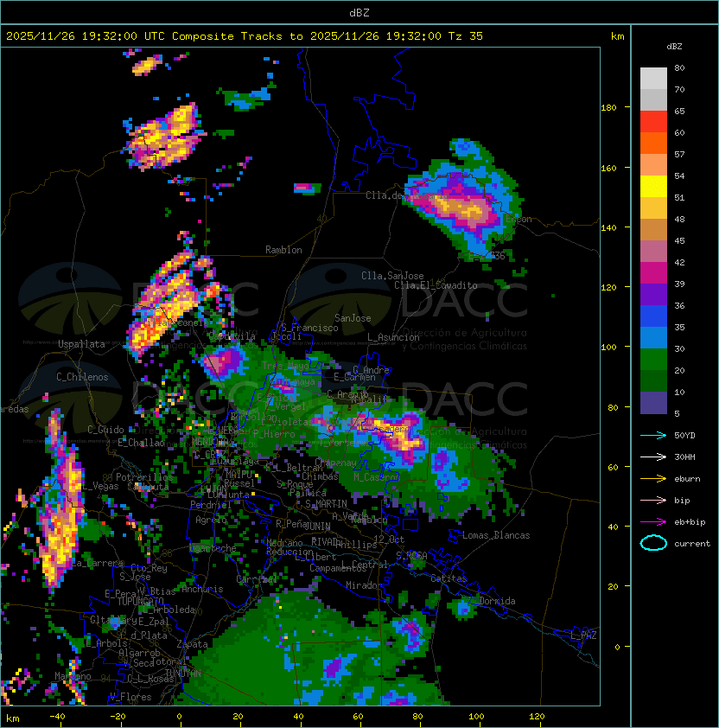Click the magenta eb+bip arrow legend symbol
Screen dimensions: 719x728
click(653, 522)
